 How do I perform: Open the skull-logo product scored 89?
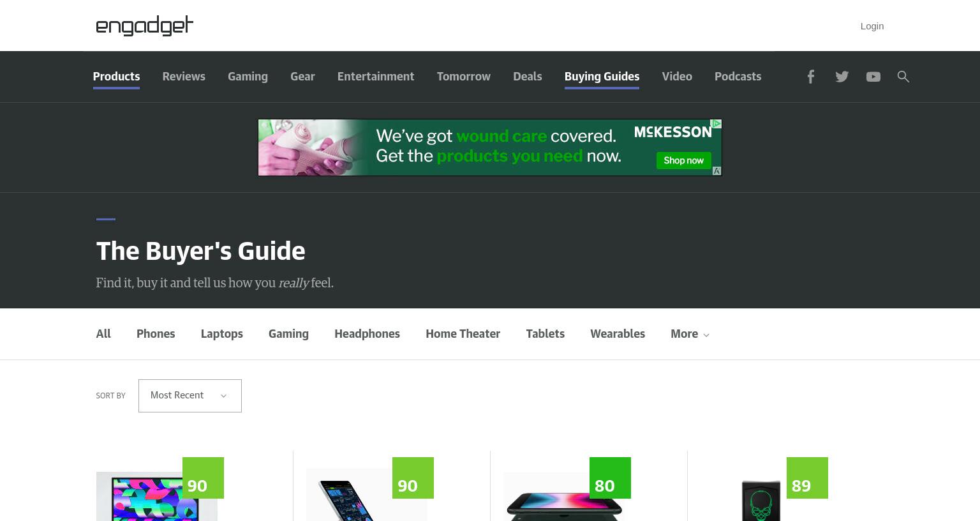pyautogui.click(x=761, y=501)
